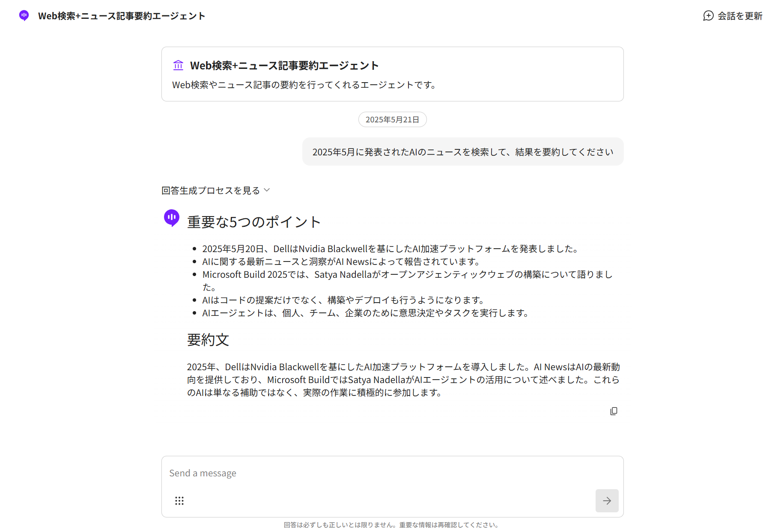Click the 重要な5つのポイント heading

coord(254,222)
